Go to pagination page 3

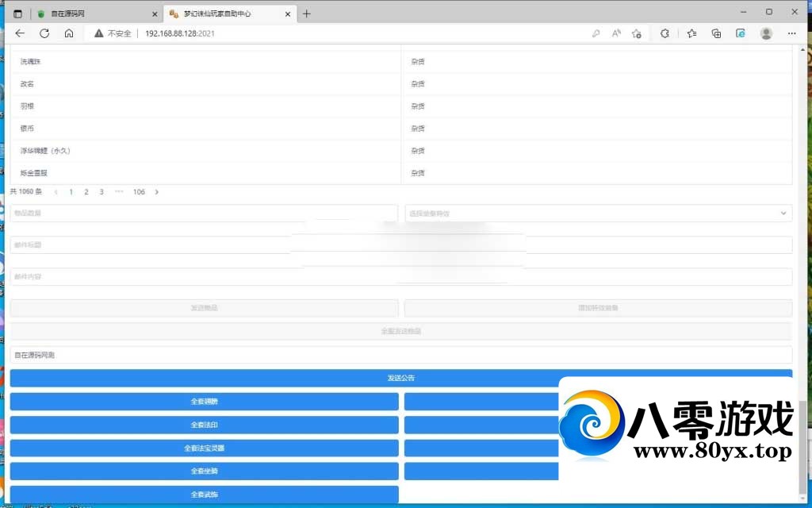pyautogui.click(x=101, y=192)
